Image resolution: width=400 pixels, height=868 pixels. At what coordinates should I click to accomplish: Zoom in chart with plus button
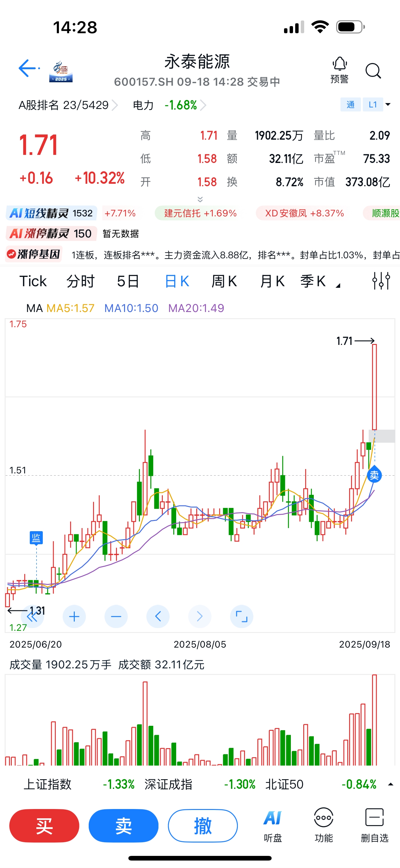(74, 617)
